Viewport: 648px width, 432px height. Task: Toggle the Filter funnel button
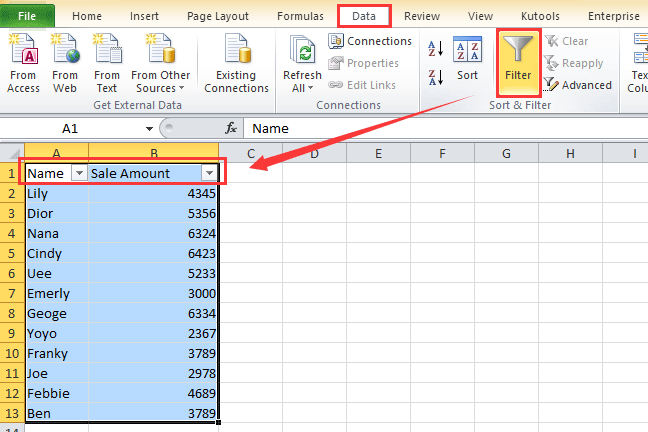click(518, 60)
